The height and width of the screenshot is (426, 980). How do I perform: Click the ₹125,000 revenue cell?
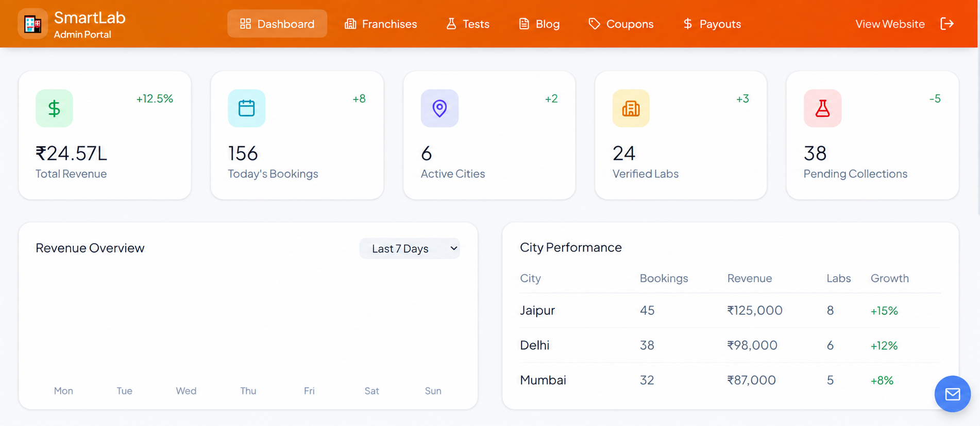click(x=755, y=310)
